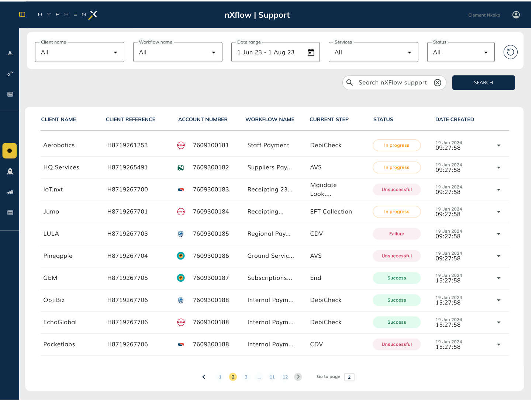
Task: Click the Clement Nkoko username
Action: 484,15
